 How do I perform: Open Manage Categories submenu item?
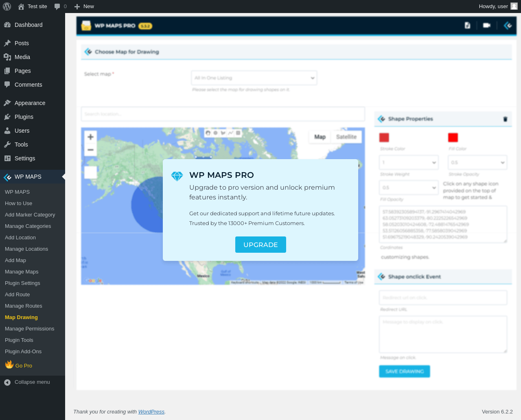[x=28, y=226]
